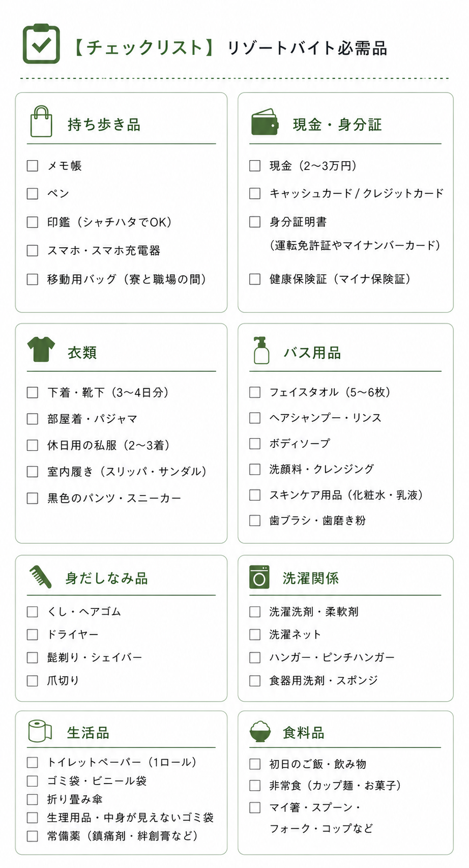Click the 衣類 section heading
Image resolution: width=469 pixels, height=868 pixels.
(82, 352)
